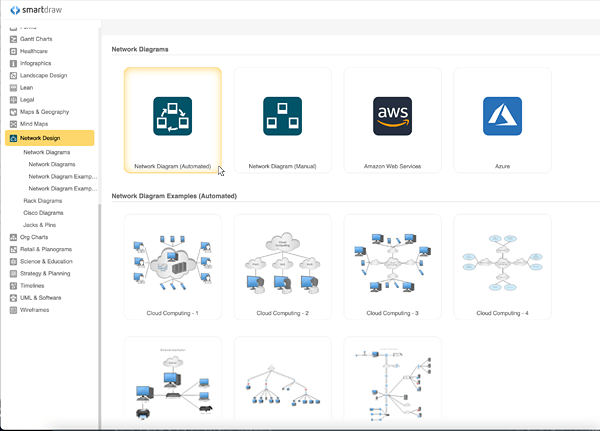This screenshot has height=431, width=600.
Task: Click the Legal category label
Action: pos(27,100)
